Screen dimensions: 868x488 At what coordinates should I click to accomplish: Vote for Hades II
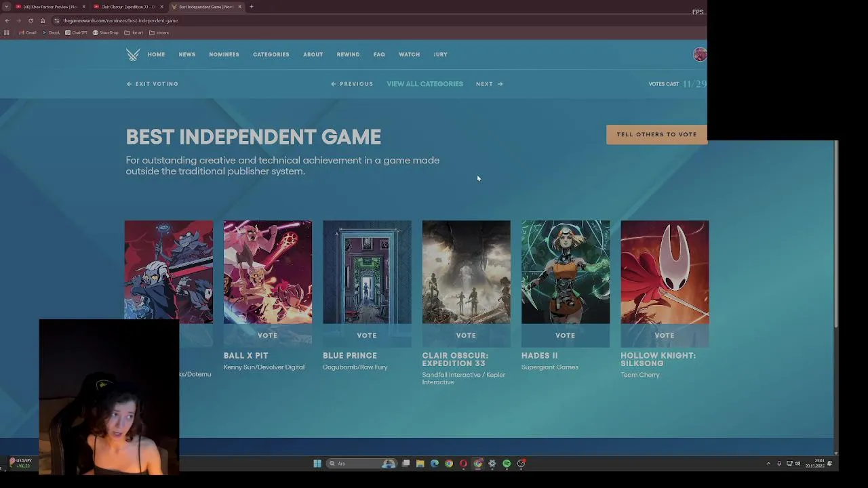point(565,335)
